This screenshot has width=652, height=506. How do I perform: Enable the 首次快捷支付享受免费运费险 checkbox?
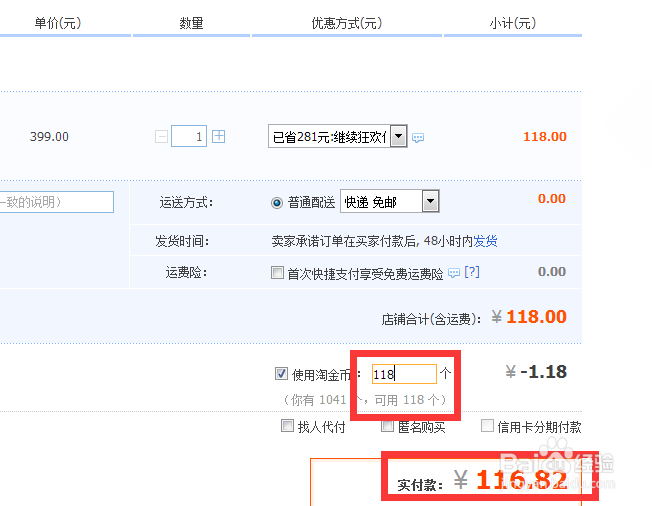[x=278, y=272]
